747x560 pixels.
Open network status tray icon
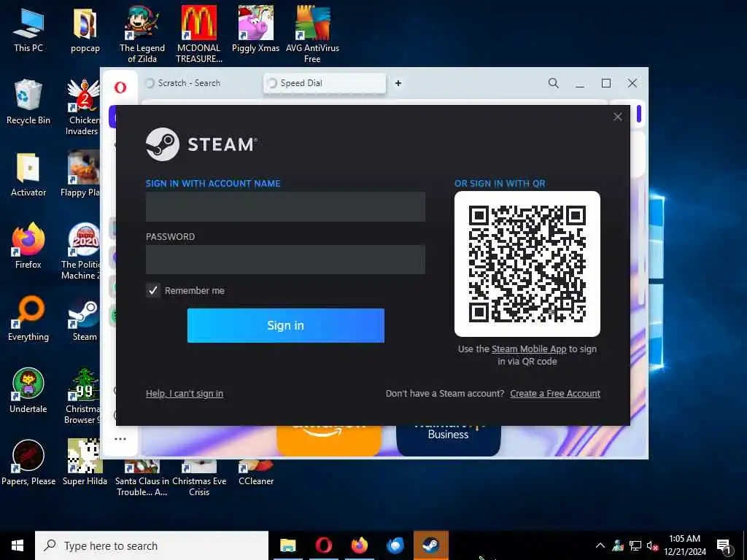point(635,545)
